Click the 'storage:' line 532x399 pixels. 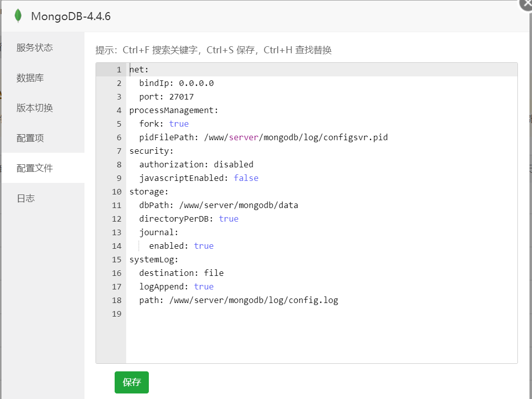(x=149, y=191)
